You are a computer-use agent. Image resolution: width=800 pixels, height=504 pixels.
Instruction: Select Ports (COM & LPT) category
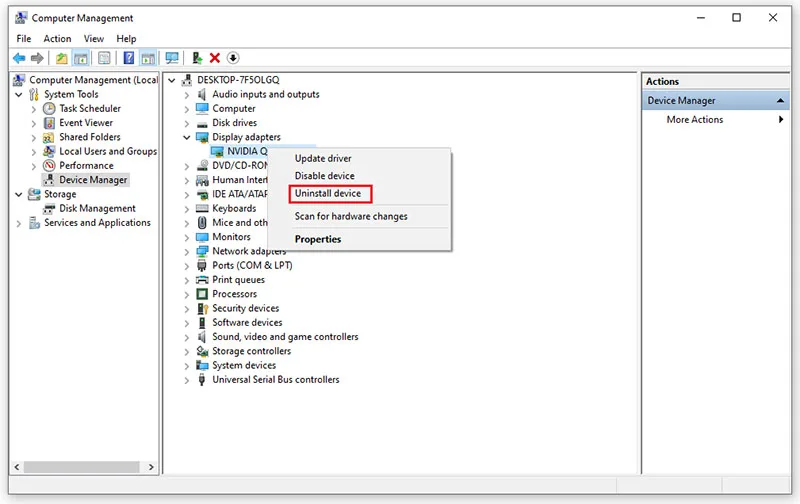pyautogui.click(x=252, y=266)
